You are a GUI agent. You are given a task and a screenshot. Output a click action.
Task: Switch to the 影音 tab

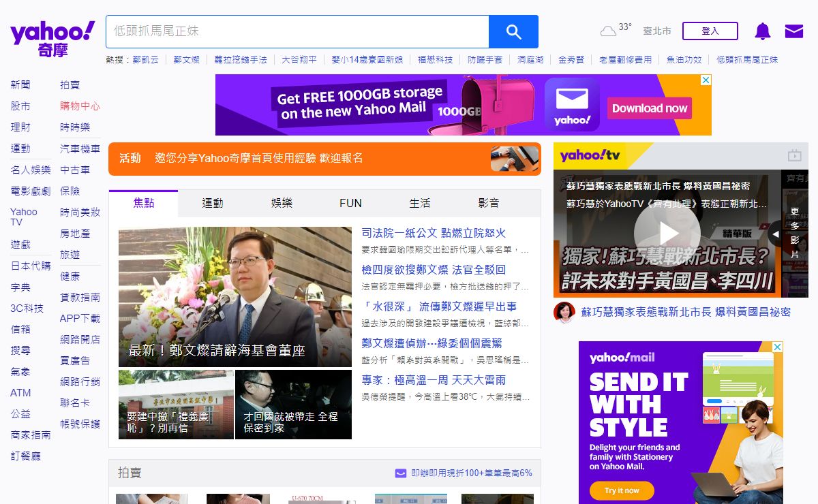tap(489, 203)
